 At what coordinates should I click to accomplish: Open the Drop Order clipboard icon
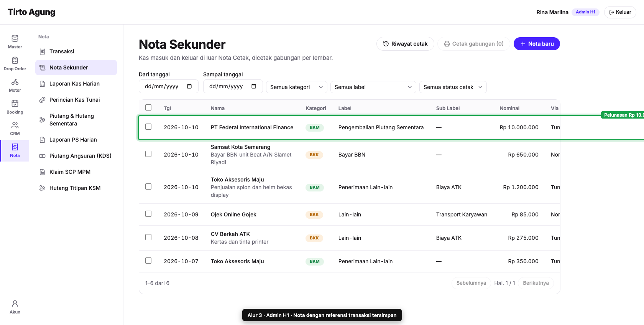click(15, 60)
